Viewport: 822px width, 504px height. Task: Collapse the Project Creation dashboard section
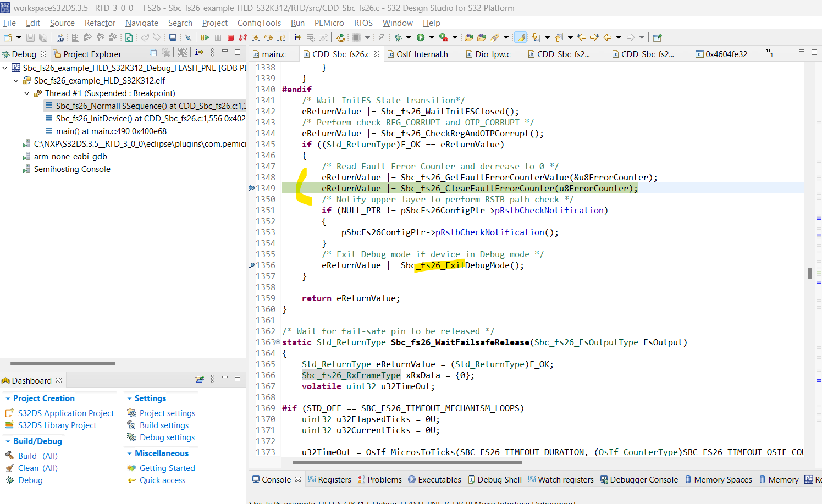tap(8, 398)
